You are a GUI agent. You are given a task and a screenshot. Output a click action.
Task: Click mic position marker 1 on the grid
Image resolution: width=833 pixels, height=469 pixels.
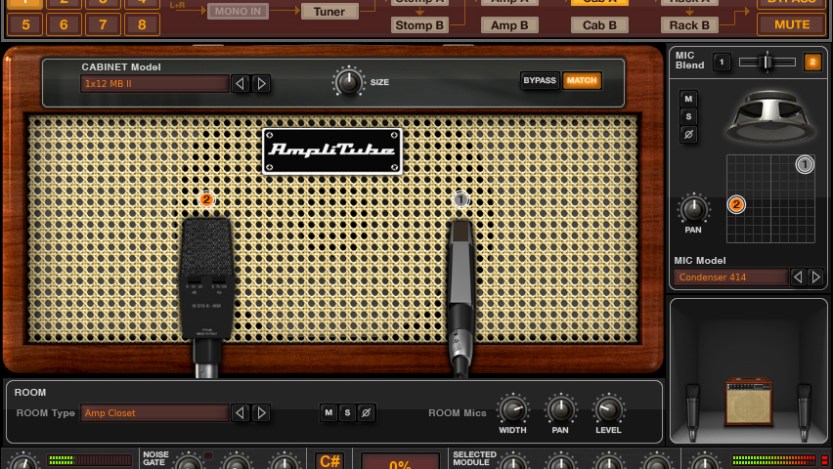(804, 165)
